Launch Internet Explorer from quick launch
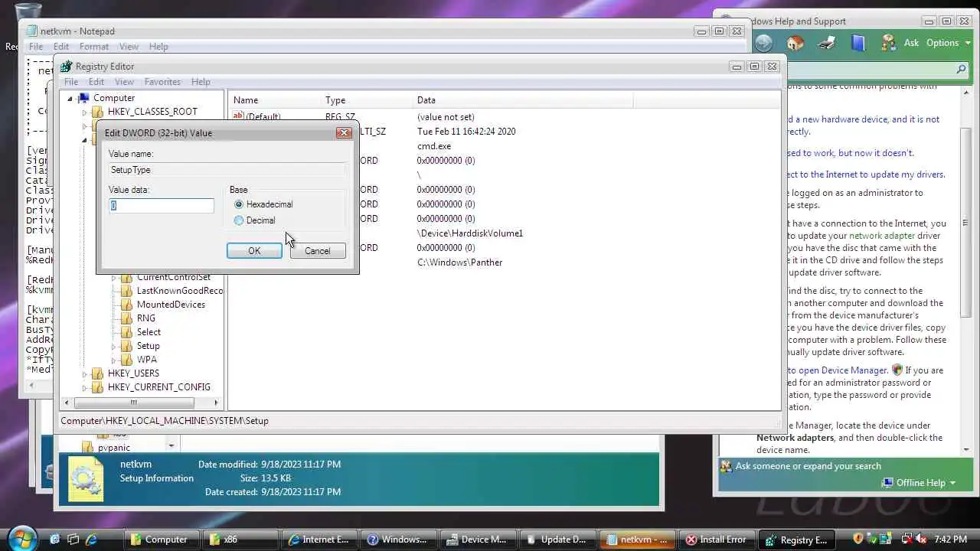This screenshot has height=551, width=980. pos(92,540)
